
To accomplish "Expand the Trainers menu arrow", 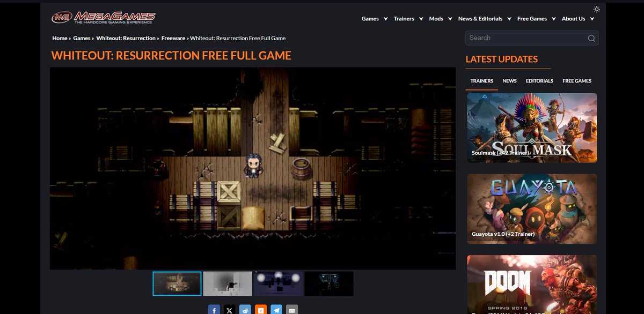I will [421, 19].
